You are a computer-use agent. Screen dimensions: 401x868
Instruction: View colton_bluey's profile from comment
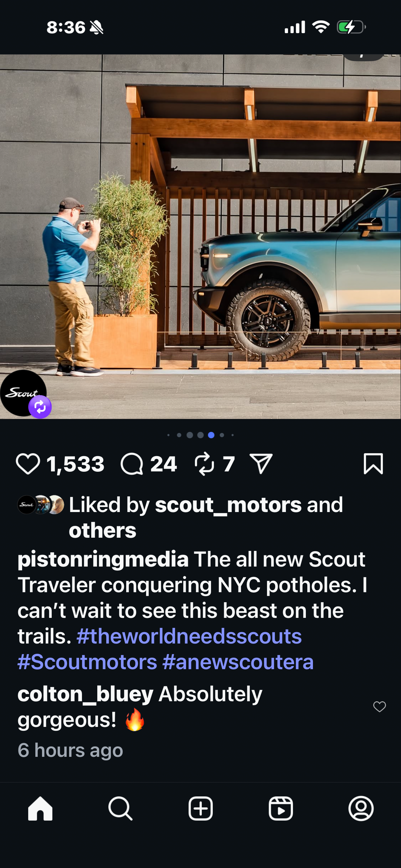tap(85, 694)
